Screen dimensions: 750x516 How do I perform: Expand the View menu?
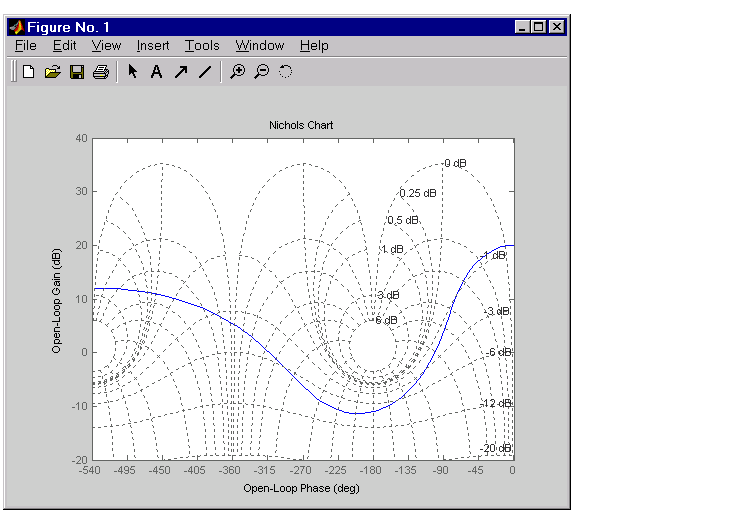pos(106,46)
